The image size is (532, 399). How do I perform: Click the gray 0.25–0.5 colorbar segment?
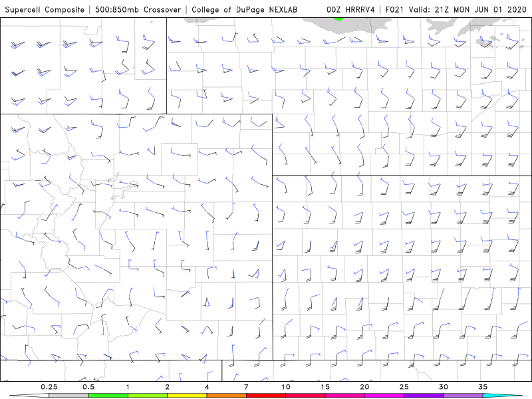coord(68,396)
